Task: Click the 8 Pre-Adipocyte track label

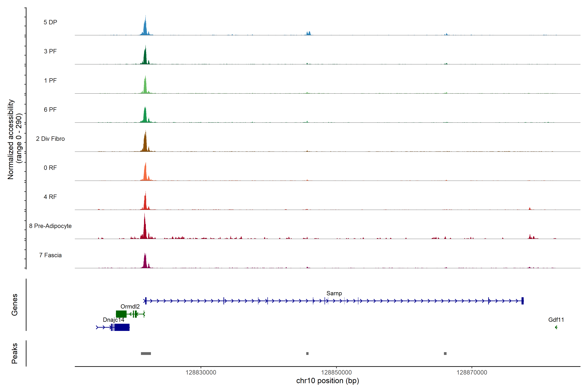Action: coord(50,226)
